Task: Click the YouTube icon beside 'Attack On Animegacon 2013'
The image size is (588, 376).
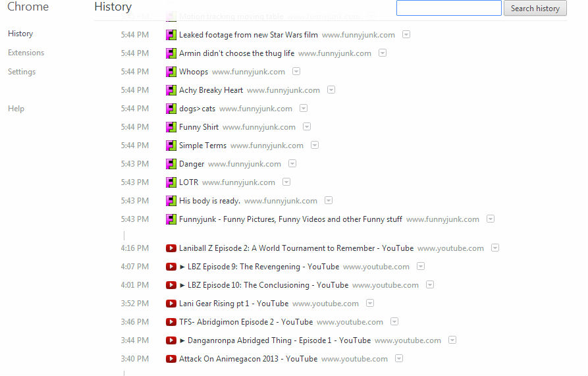Action: point(171,359)
